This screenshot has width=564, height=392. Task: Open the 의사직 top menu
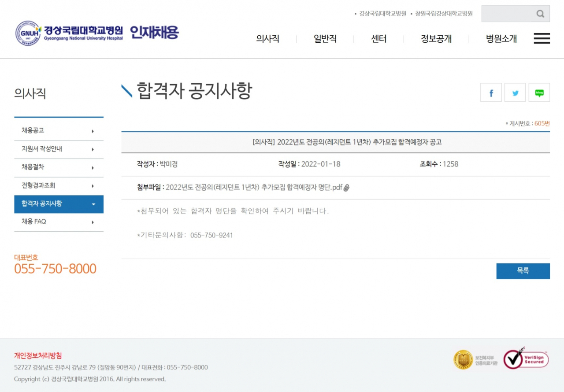267,39
